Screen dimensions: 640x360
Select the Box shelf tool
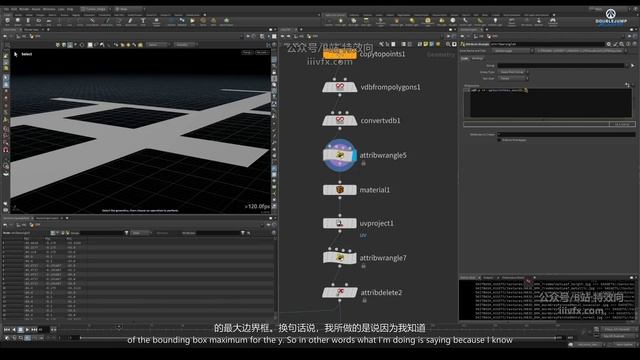tap(7, 21)
